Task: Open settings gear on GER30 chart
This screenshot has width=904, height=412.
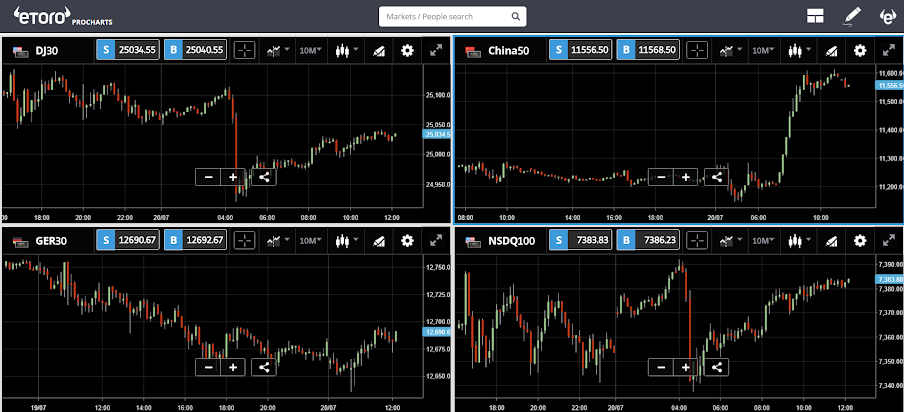Action: (x=407, y=241)
